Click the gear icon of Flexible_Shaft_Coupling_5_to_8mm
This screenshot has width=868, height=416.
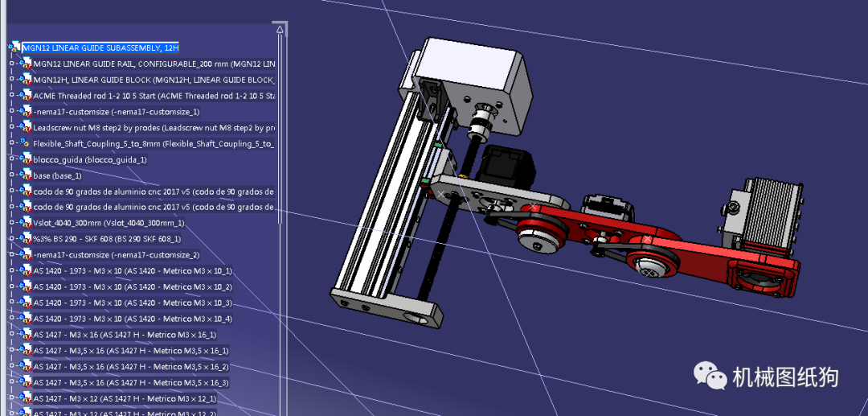25,143
